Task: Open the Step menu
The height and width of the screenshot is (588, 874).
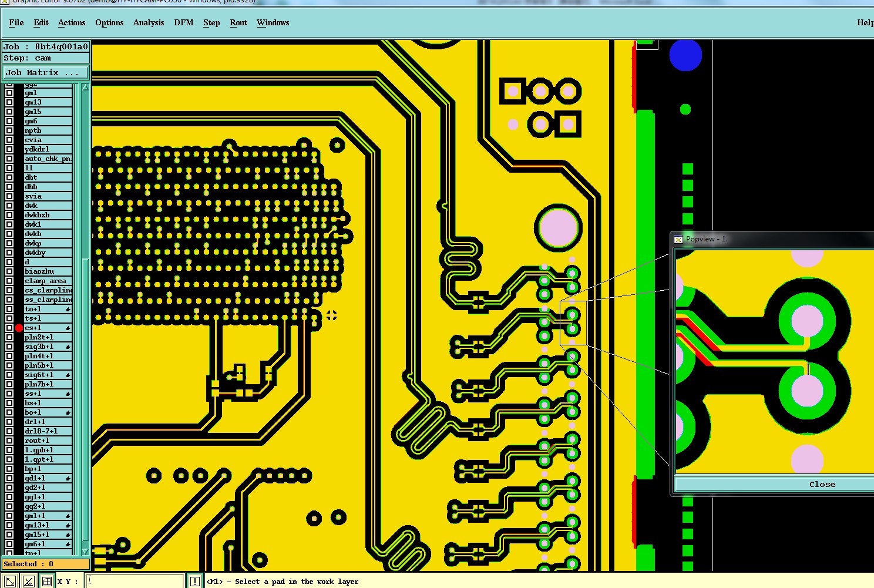Action: coord(211,22)
